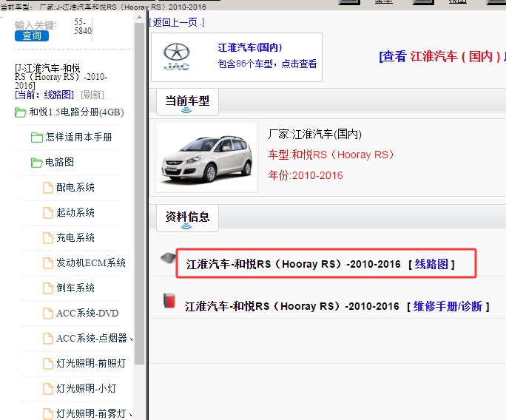Open the JAC logo brand image
This screenshot has width=506, height=420.
coord(177,57)
